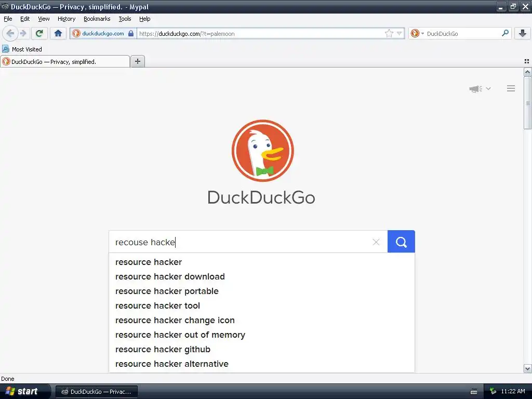Click the page scrollbar down arrow
Viewport: 532px width, 399px height.
tap(528, 369)
